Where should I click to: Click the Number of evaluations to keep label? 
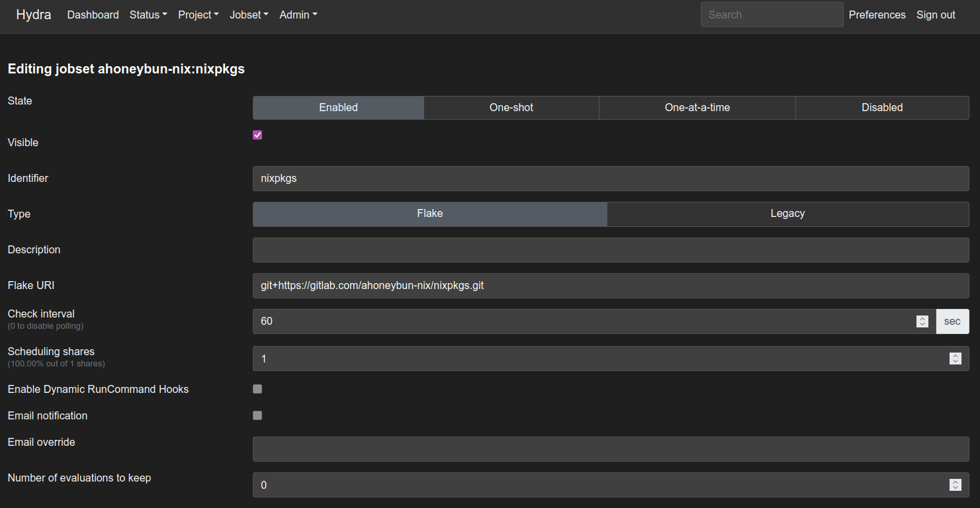tap(79, 478)
